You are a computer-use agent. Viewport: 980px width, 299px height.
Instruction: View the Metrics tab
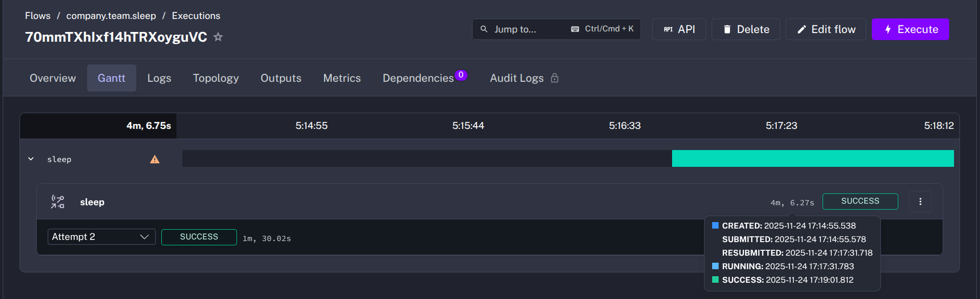(341, 78)
